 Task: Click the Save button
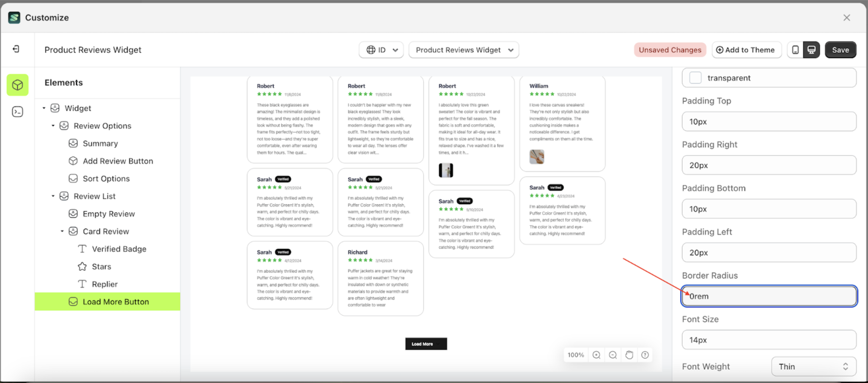coord(841,49)
